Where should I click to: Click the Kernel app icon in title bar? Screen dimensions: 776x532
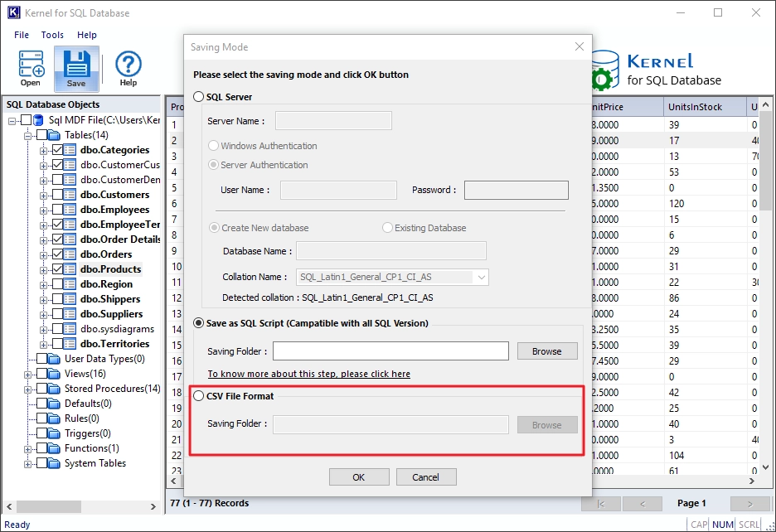[x=13, y=13]
